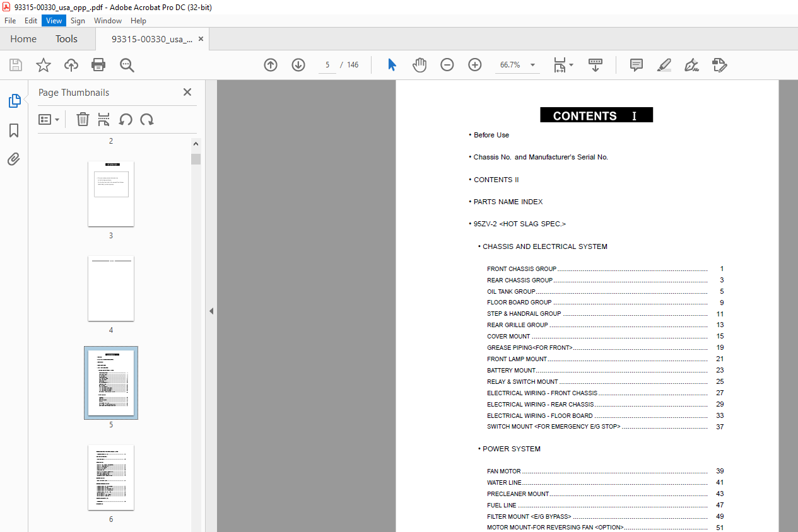Image resolution: width=798 pixels, height=532 pixels.
Task: Go to previous page arrow
Action: pyautogui.click(x=271, y=65)
